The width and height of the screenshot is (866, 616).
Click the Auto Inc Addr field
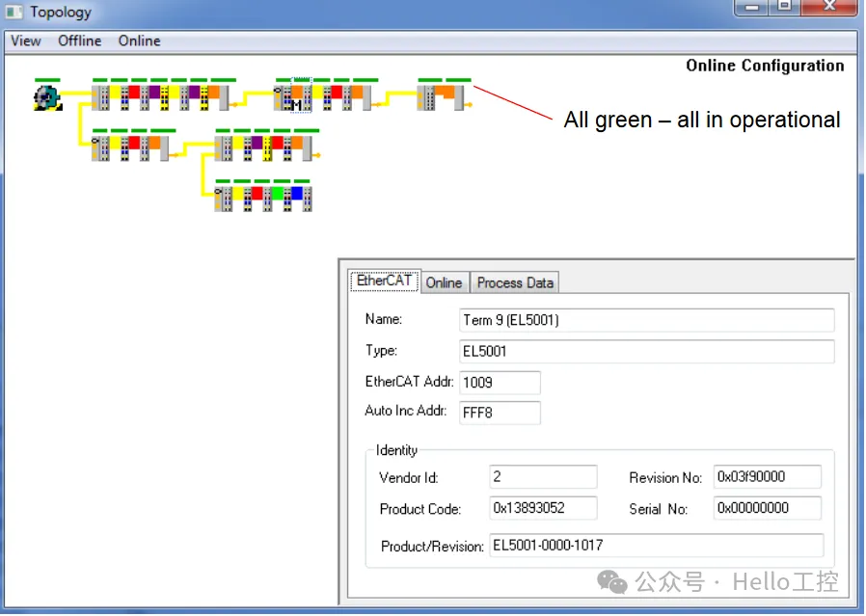tap(500, 414)
